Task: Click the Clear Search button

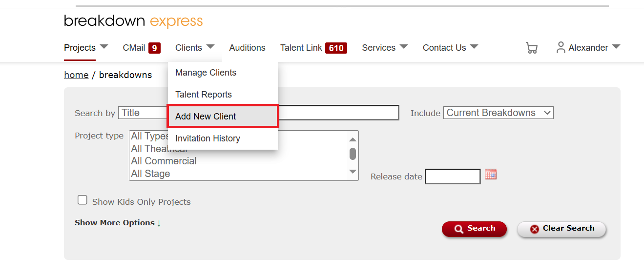Action: click(x=561, y=229)
